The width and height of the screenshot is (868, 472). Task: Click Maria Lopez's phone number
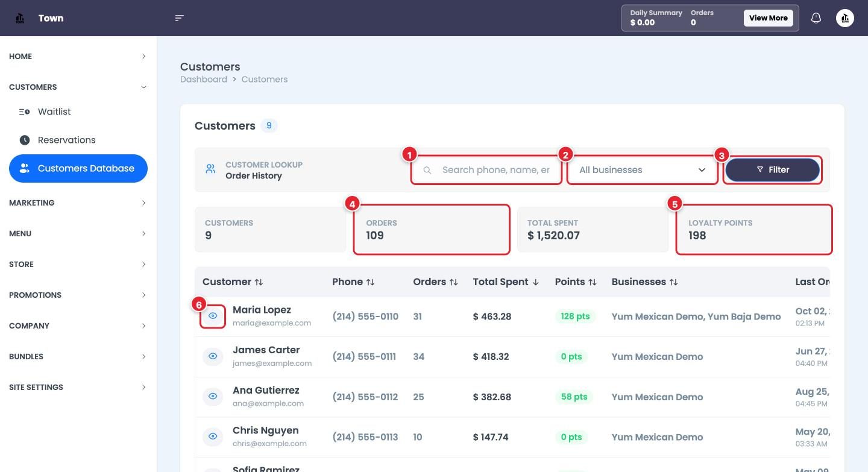[365, 316]
